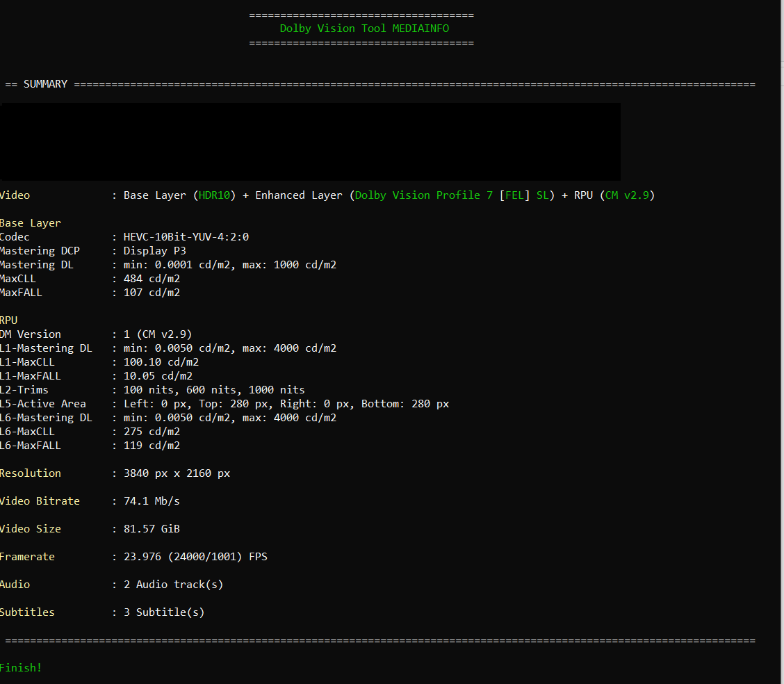Click the MaxCLL value '484 cd/m2'

(x=152, y=279)
